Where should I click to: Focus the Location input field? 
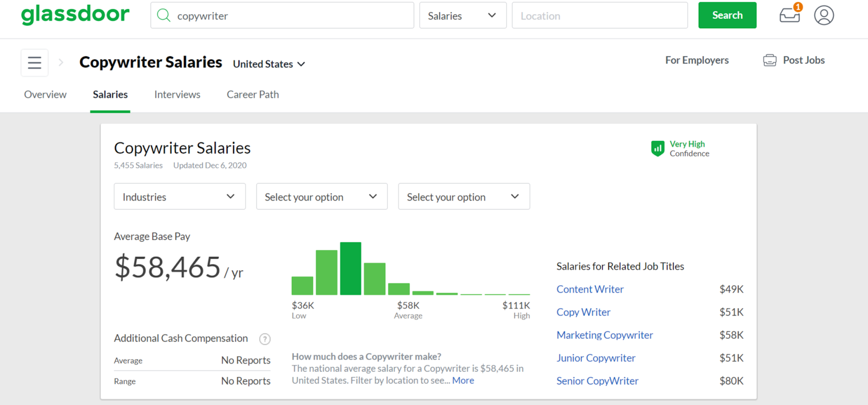pos(599,16)
